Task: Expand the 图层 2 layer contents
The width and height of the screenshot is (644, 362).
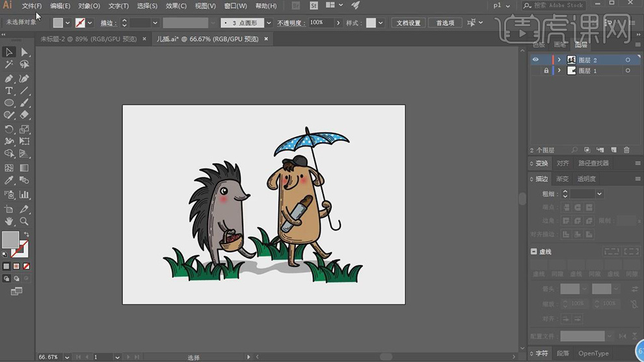Action: tap(559, 60)
